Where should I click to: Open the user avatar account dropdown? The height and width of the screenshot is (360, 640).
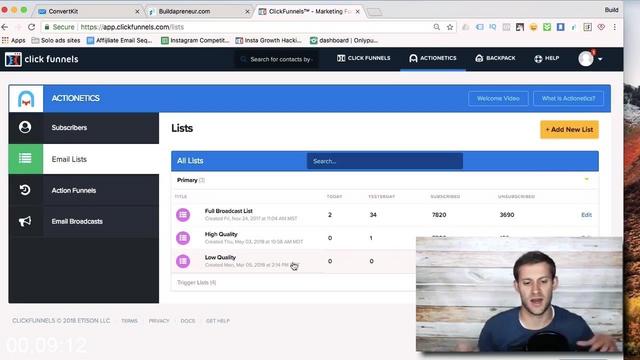click(590, 59)
